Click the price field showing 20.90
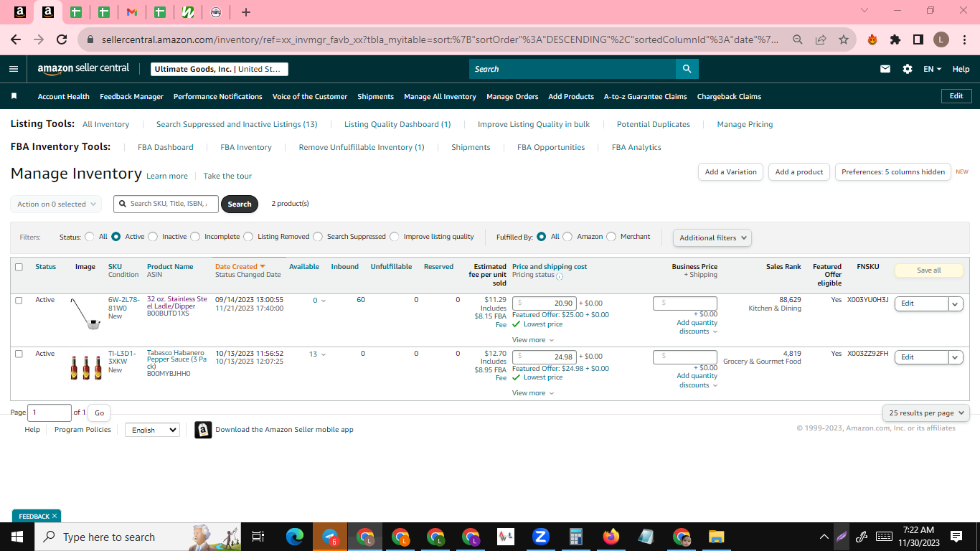Image resolution: width=980 pixels, height=551 pixels. coord(545,303)
